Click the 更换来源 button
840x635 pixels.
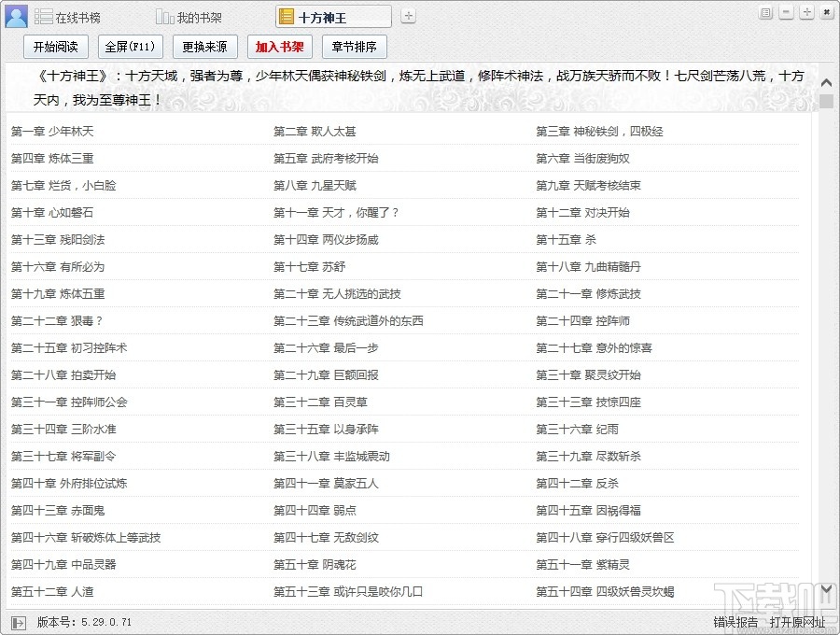[204, 47]
